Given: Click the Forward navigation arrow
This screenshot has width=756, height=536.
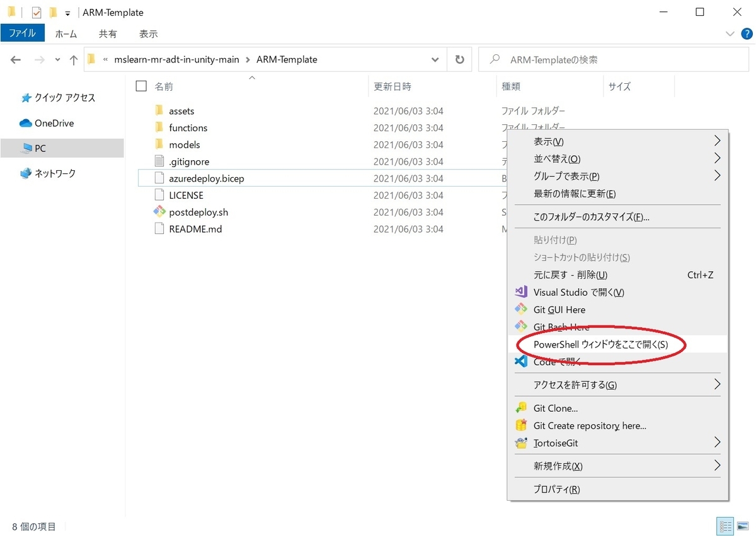Looking at the screenshot, I should [x=39, y=60].
